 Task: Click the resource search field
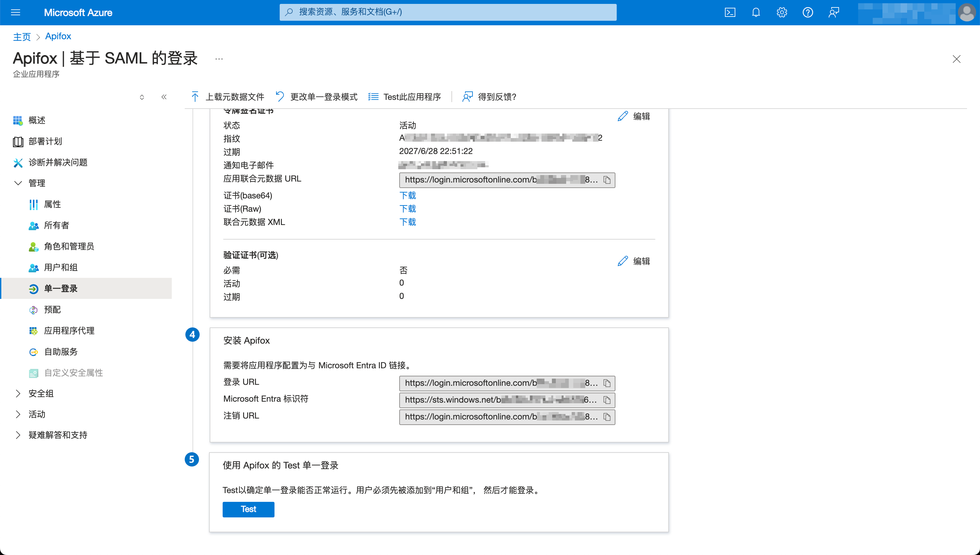[x=448, y=12]
